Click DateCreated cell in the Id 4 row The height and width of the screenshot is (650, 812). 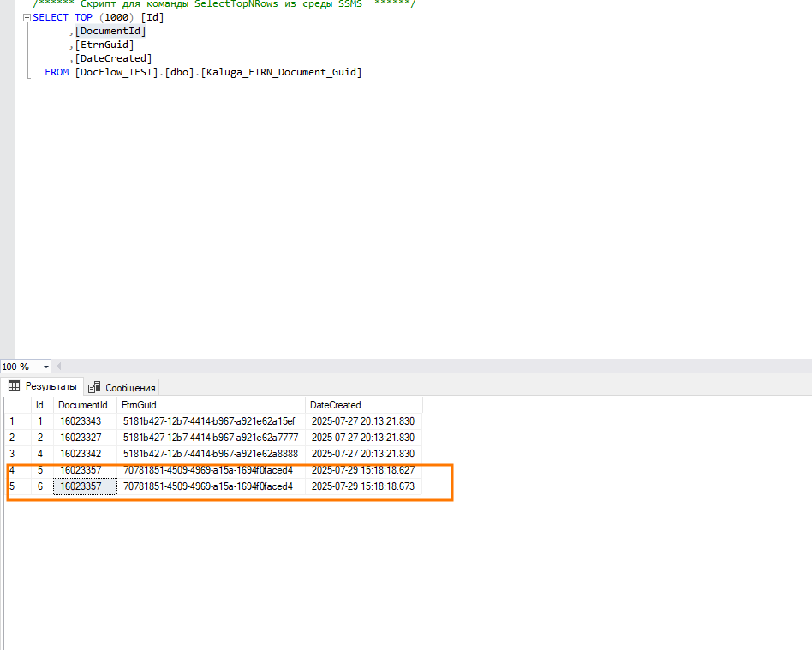pos(364,454)
